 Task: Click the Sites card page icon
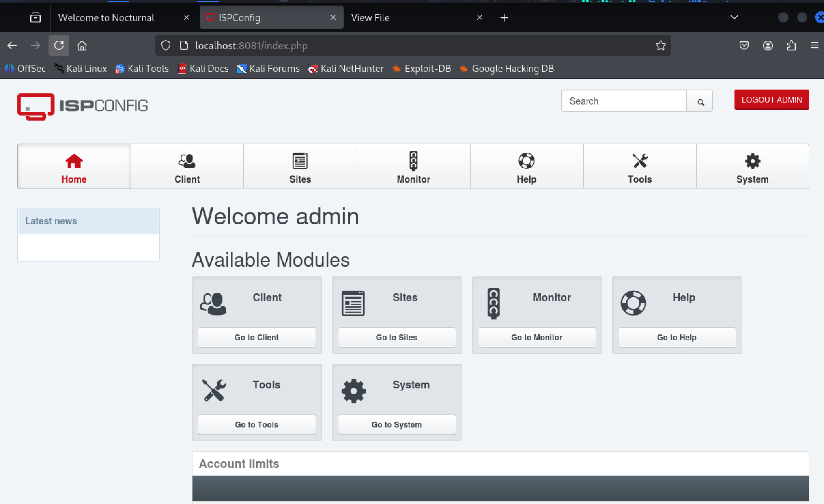(x=353, y=303)
